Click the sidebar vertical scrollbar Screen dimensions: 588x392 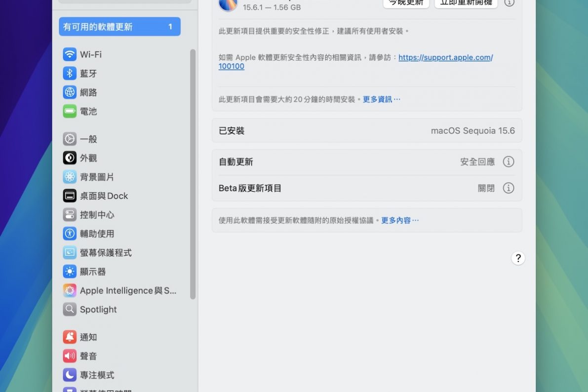[x=193, y=174]
